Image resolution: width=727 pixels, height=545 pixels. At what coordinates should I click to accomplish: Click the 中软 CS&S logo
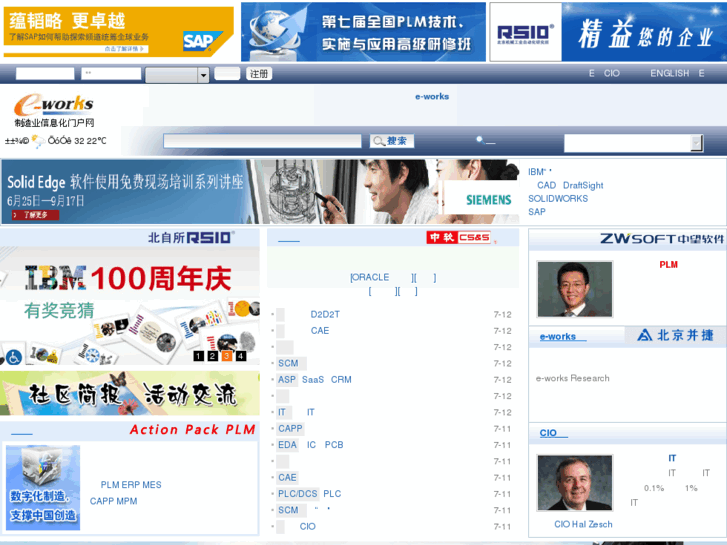pos(459,237)
